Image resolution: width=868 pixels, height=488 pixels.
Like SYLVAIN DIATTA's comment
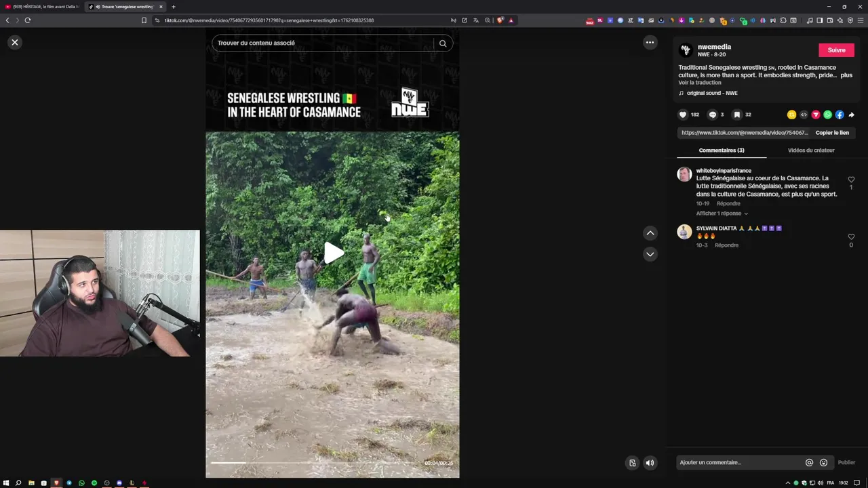[x=851, y=237]
